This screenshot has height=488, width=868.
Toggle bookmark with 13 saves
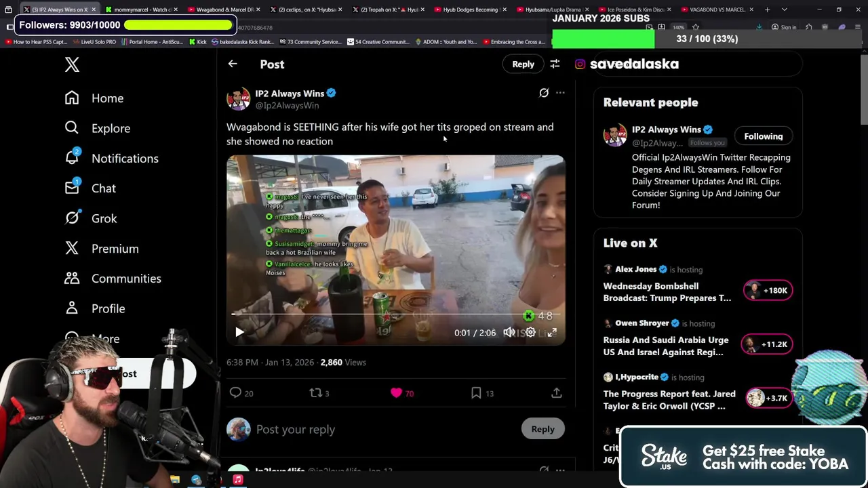(x=482, y=393)
